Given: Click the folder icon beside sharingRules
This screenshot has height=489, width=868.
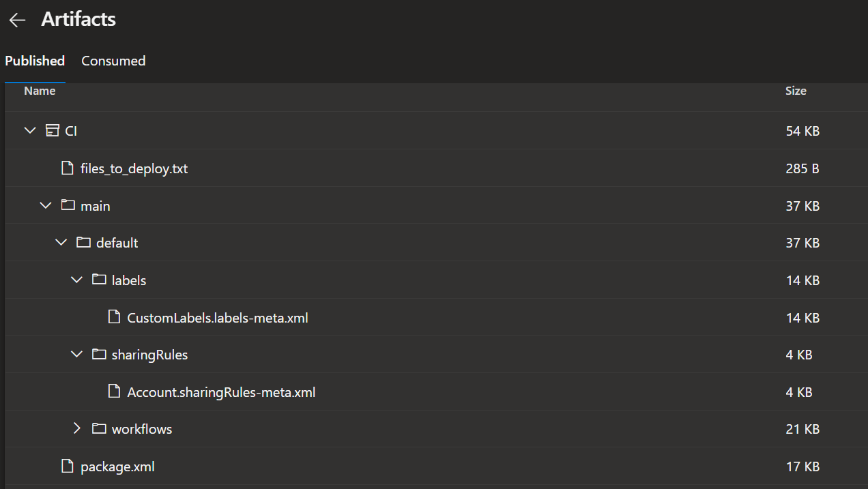Looking at the screenshot, I should tap(98, 354).
